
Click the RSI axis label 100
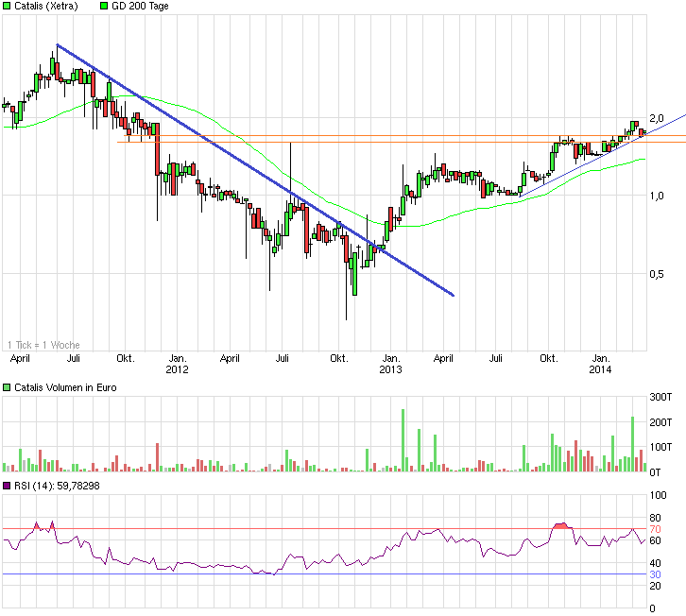(658, 495)
